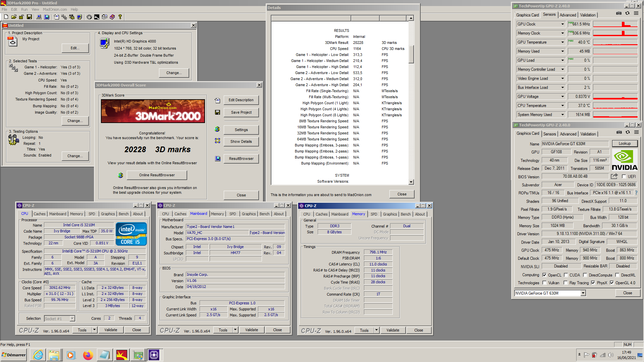Click the Démarrer start button
Image resolution: width=644 pixels, height=362 pixels.
[14, 355]
